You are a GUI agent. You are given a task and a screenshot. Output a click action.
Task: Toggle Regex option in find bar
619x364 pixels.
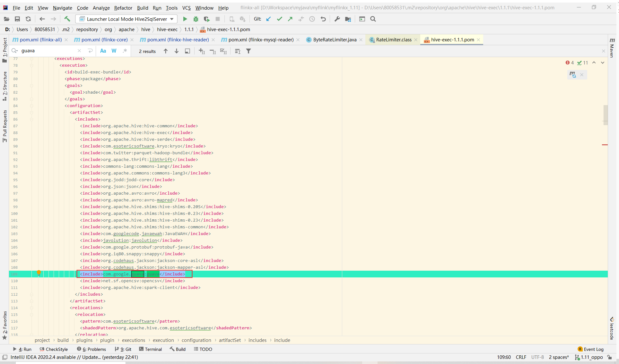pyautogui.click(x=125, y=51)
